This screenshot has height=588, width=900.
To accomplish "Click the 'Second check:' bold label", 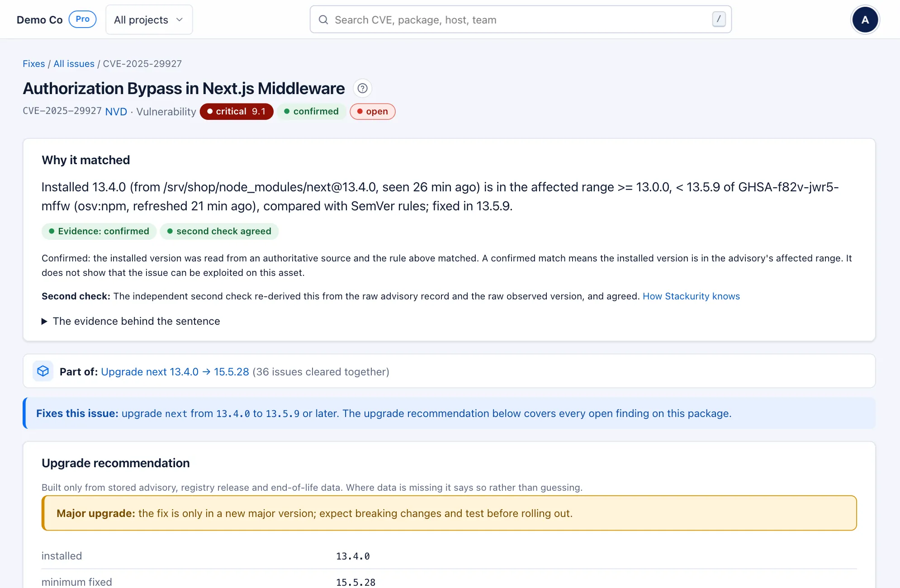I will tap(76, 296).
